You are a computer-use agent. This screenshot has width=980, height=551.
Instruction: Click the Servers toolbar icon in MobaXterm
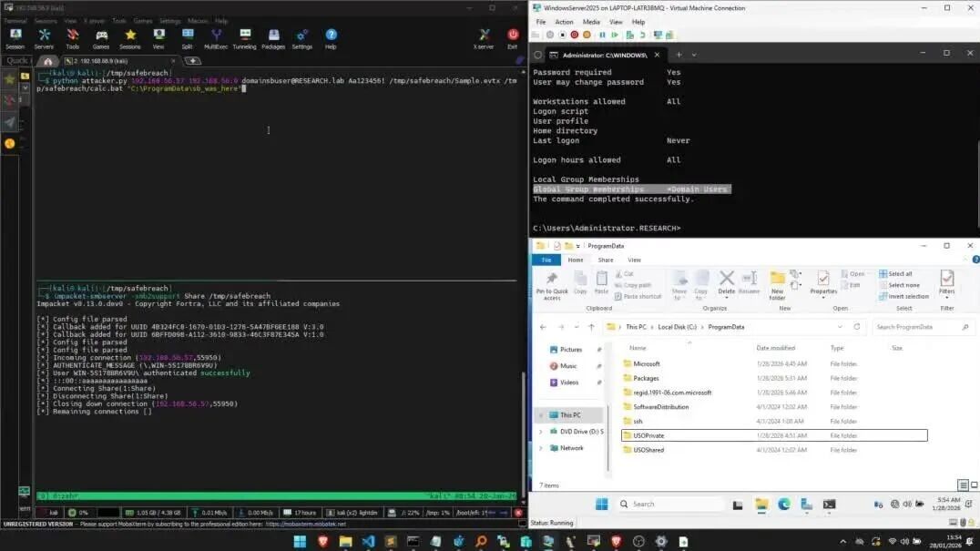tap(44, 39)
